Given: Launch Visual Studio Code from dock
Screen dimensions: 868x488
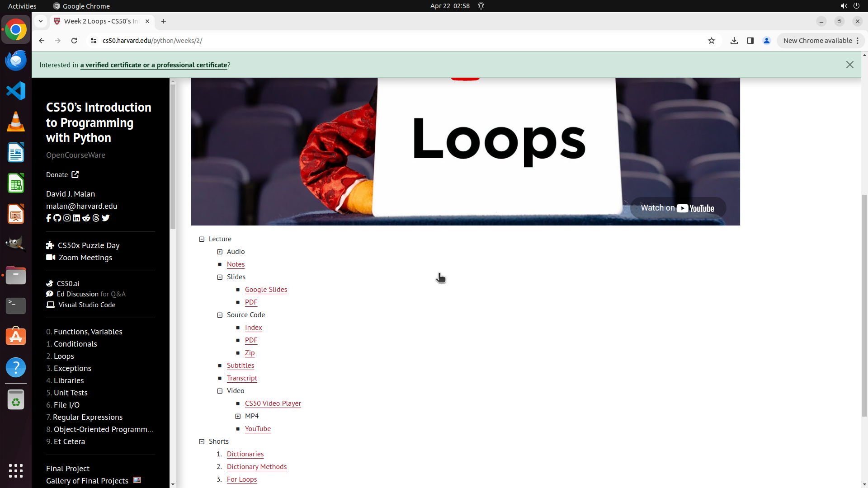Looking at the screenshot, I should [16, 91].
